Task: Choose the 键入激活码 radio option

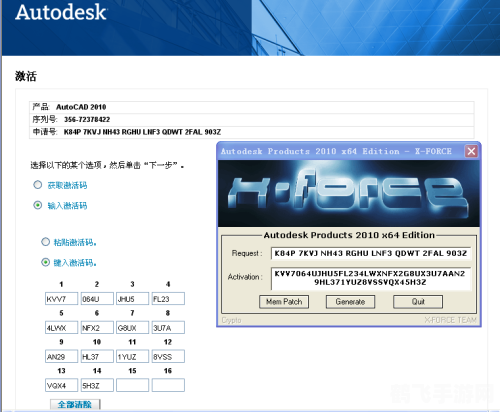Action: tap(46, 262)
